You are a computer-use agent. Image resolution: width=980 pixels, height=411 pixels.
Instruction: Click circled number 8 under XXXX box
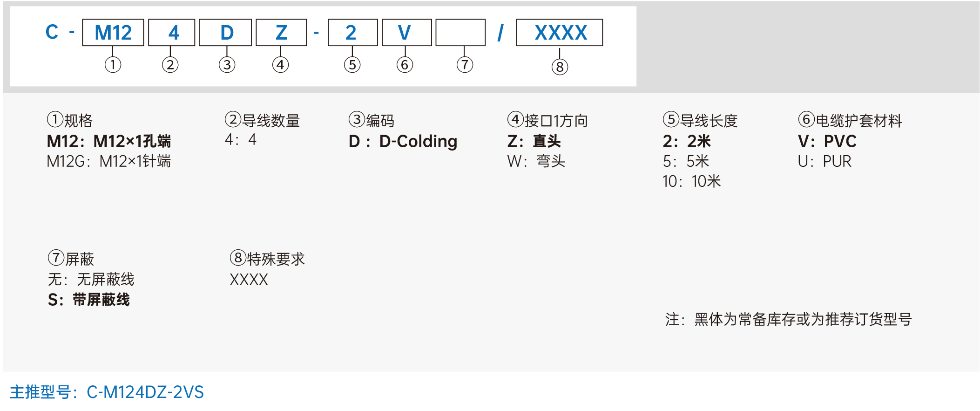pyautogui.click(x=560, y=67)
